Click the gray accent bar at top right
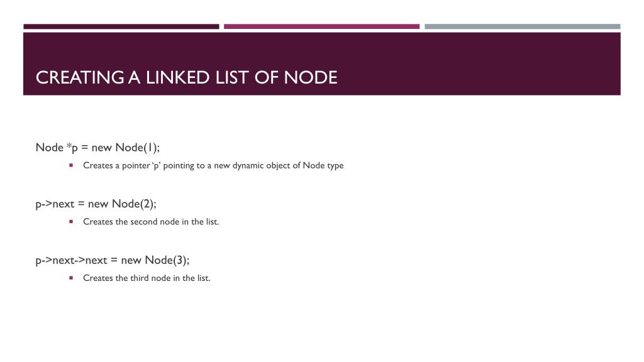 (523, 26)
